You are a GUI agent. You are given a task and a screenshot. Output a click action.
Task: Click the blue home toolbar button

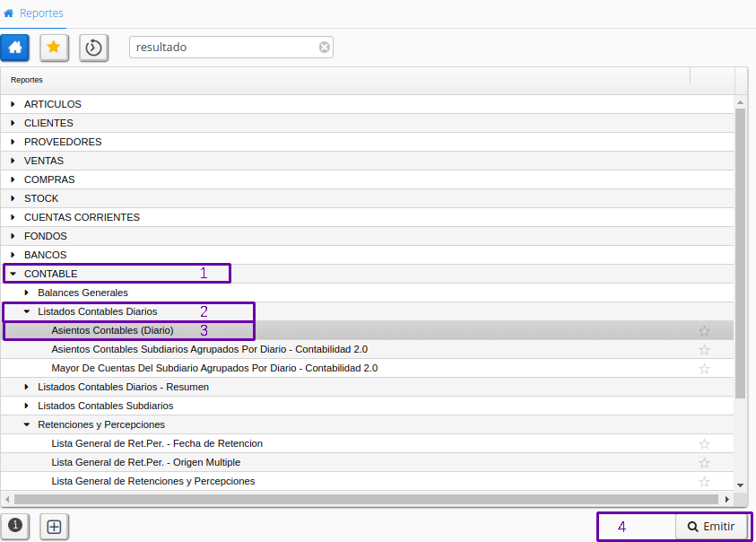click(x=15, y=48)
